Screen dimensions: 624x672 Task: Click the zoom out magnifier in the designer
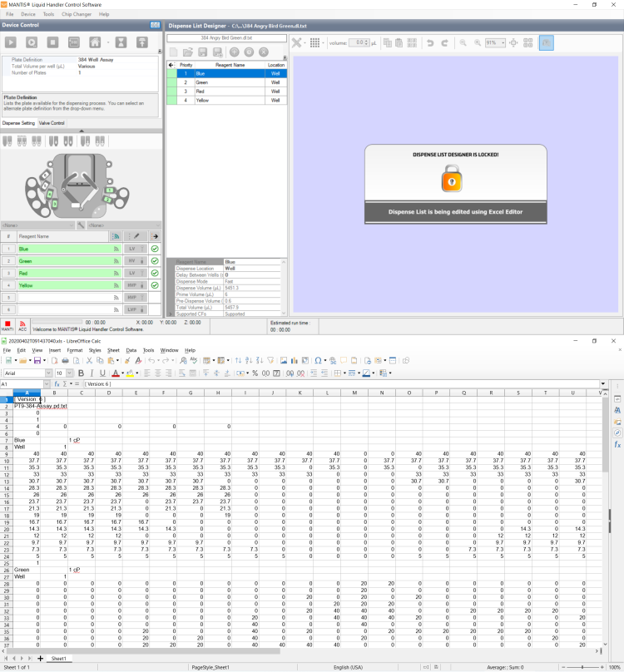[x=463, y=43]
